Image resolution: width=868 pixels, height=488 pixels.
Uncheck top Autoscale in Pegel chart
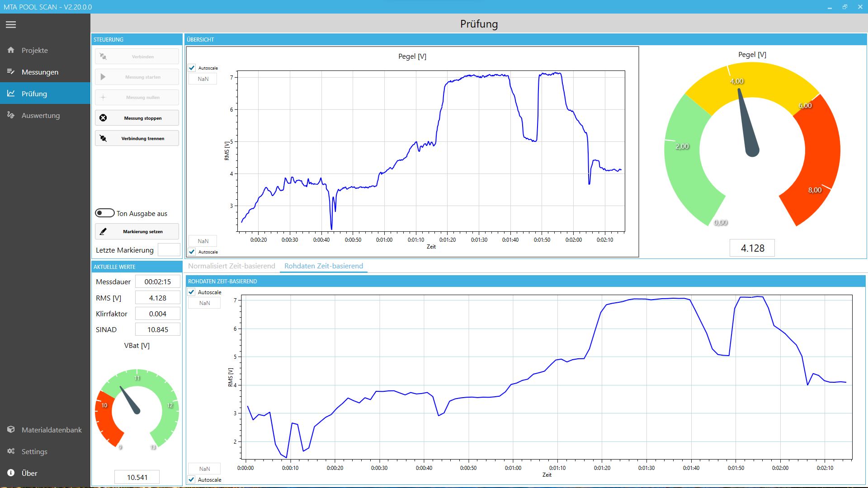tap(192, 68)
